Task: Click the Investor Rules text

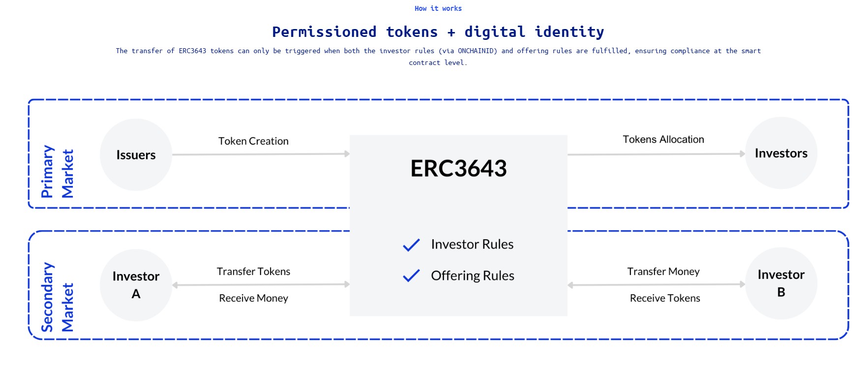Action: tap(472, 245)
